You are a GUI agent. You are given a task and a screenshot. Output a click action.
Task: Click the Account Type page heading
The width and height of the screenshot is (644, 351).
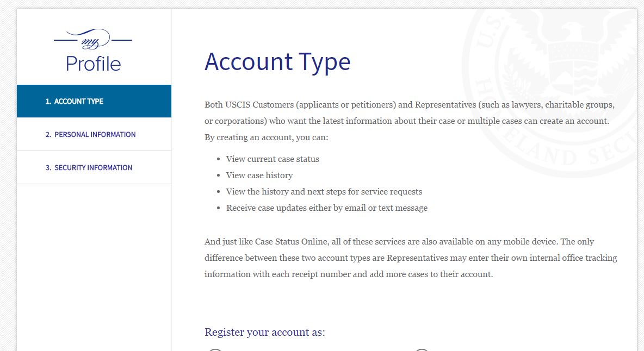(x=277, y=62)
